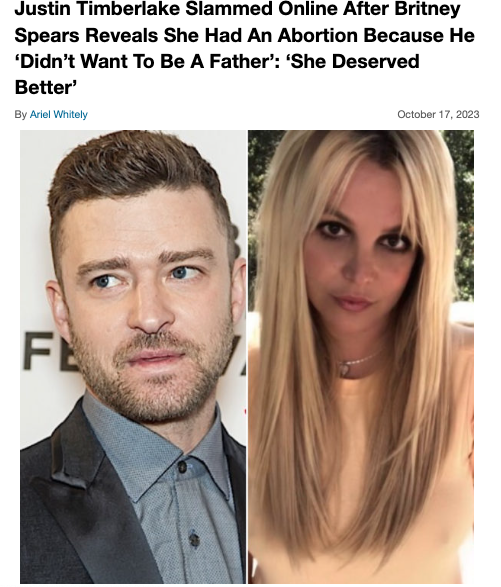Click the lowest shirt button in left photo
This screenshot has height=587, width=501.
click(x=194, y=539)
